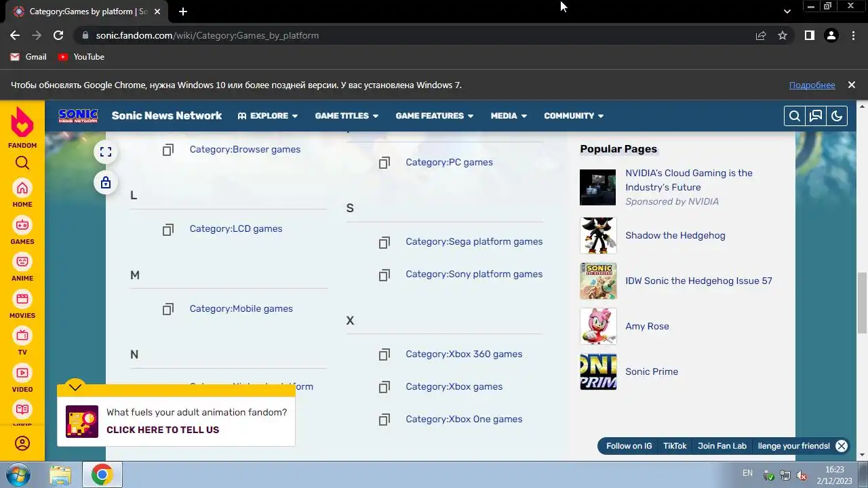The image size is (868, 488).
Task: Open Category:Sony platform games link
Action: 474,274
